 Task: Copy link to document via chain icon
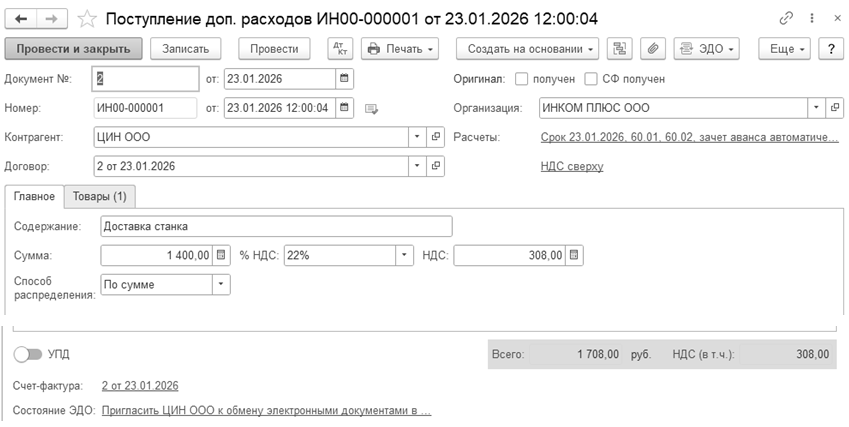coord(787,19)
